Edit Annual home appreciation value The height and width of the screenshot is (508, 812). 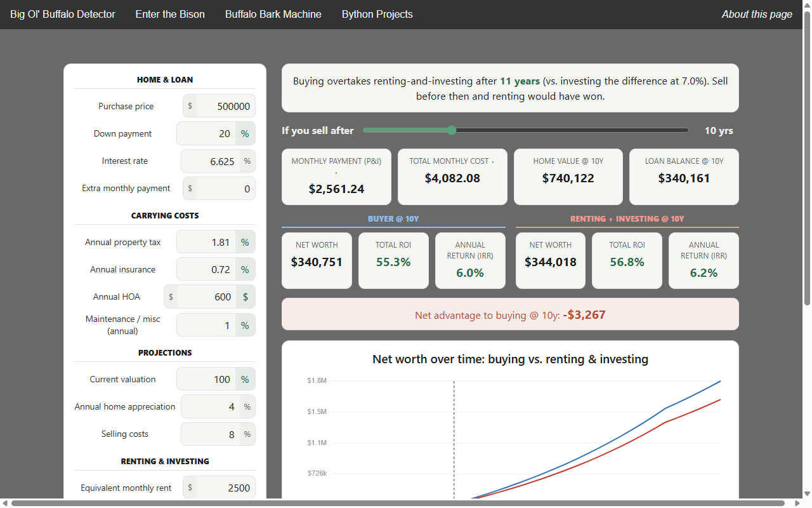(211, 406)
